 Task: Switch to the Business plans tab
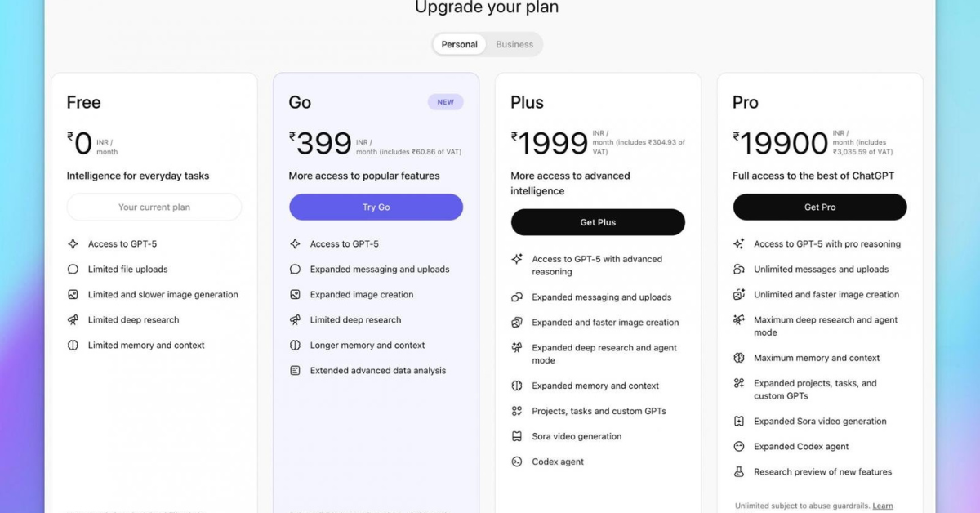click(x=514, y=45)
